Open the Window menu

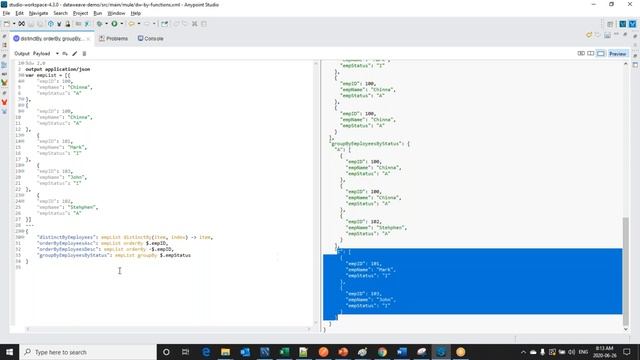tap(116, 13)
